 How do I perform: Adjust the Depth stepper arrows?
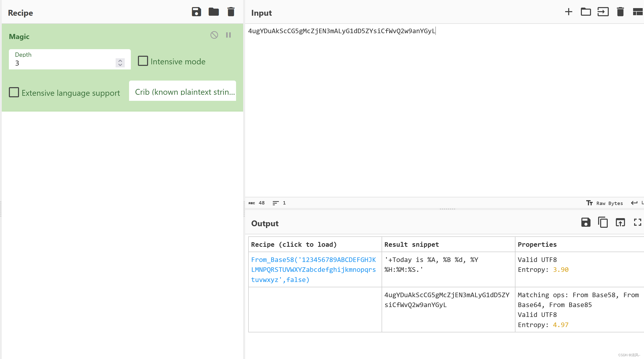[120, 63]
